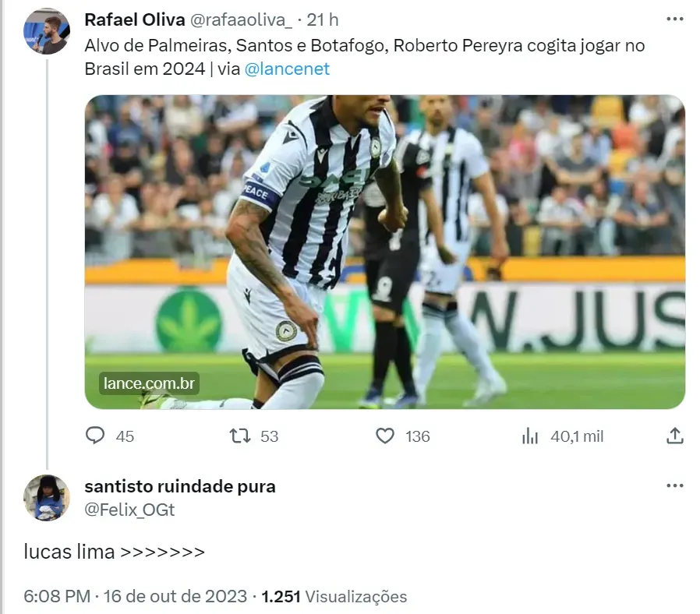
Task: Like the post with the heart icon
Action: tap(385, 436)
